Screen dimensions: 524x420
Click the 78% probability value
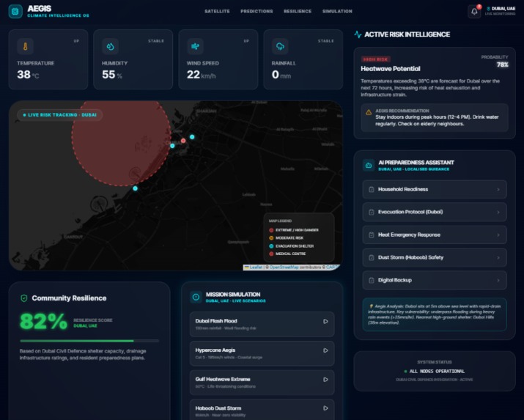tap(502, 65)
